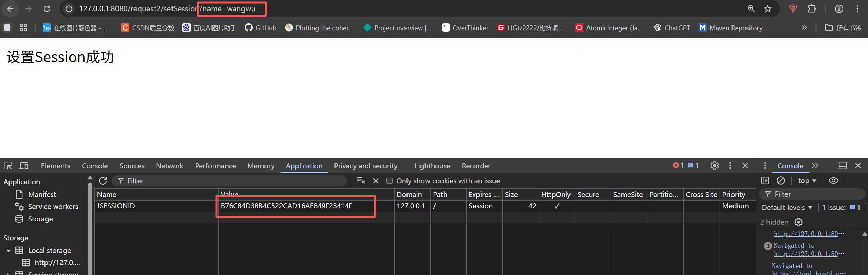868x275 pixels.
Task: Select the Application tab
Action: [304, 166]
